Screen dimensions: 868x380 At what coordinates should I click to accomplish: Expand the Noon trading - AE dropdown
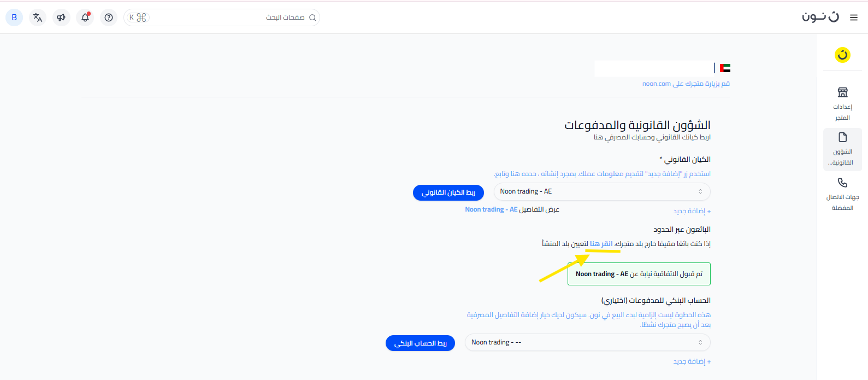tap(601, 191)
